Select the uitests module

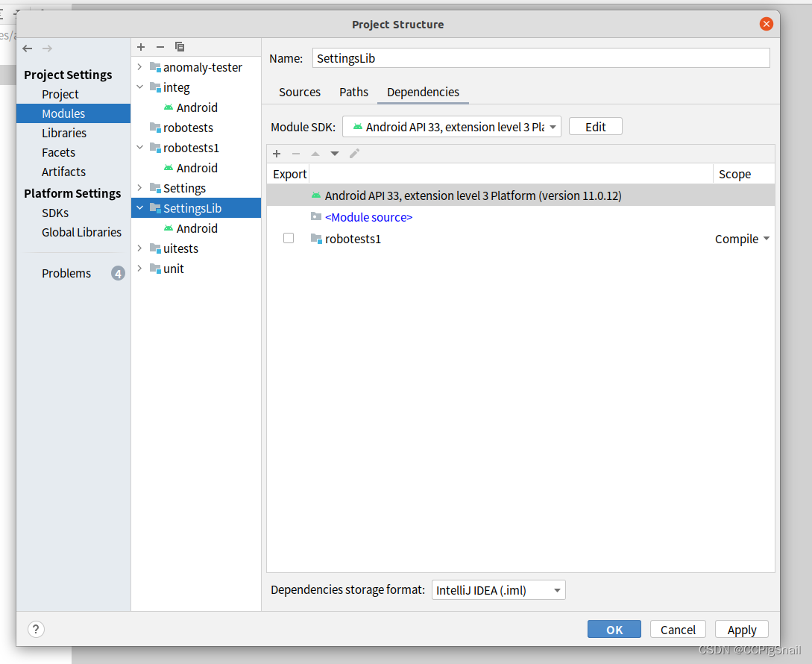click(x=180, y=248)
